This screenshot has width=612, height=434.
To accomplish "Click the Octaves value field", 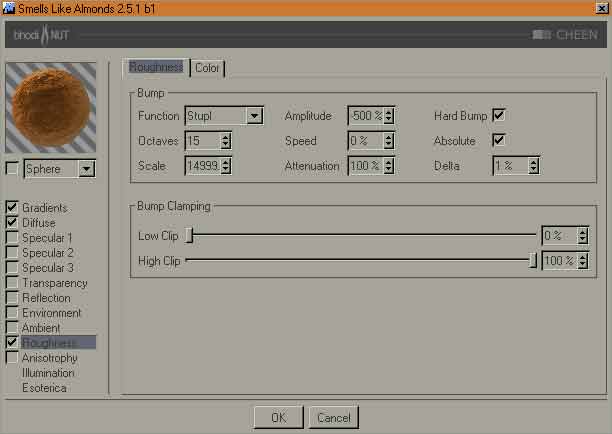I will 201,141.
